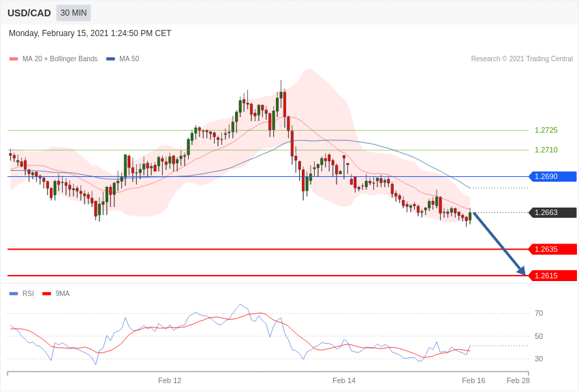Click the 1.2710 resistance level label
The image size is (579, 392).
tap(546, 150)
